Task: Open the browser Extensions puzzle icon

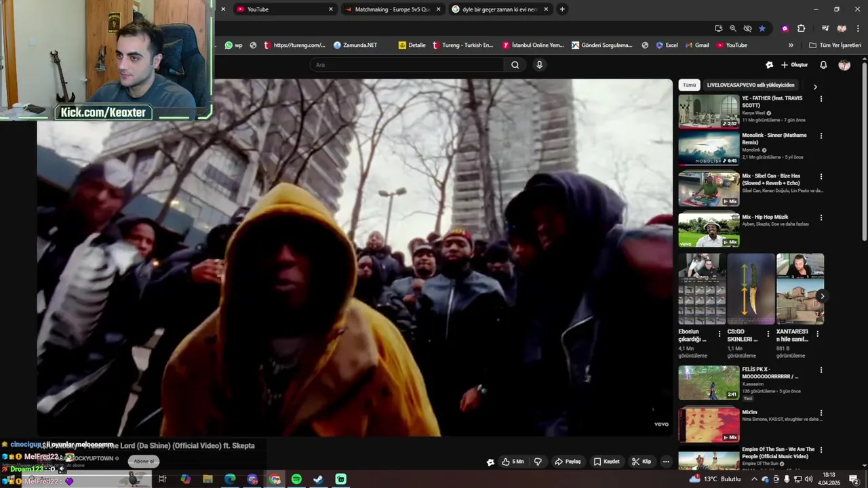Action: point(802,28)
